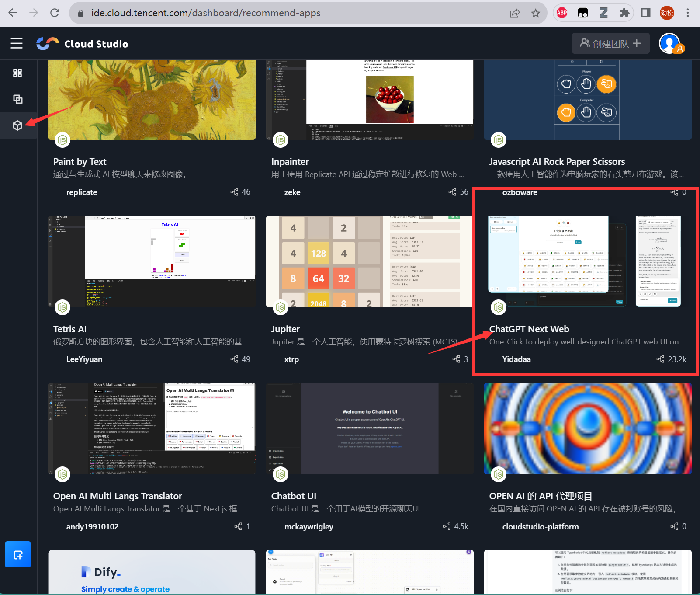Open the Tetris AI thumbnail
This screenshot has width=700, height=595.
coord(152,261)
